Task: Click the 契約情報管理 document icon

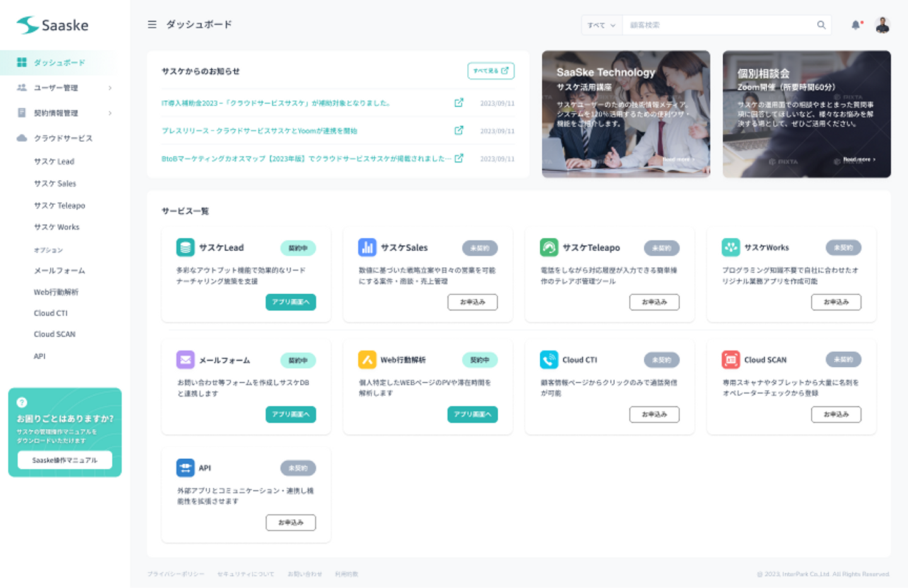Action: click(22, 113)
